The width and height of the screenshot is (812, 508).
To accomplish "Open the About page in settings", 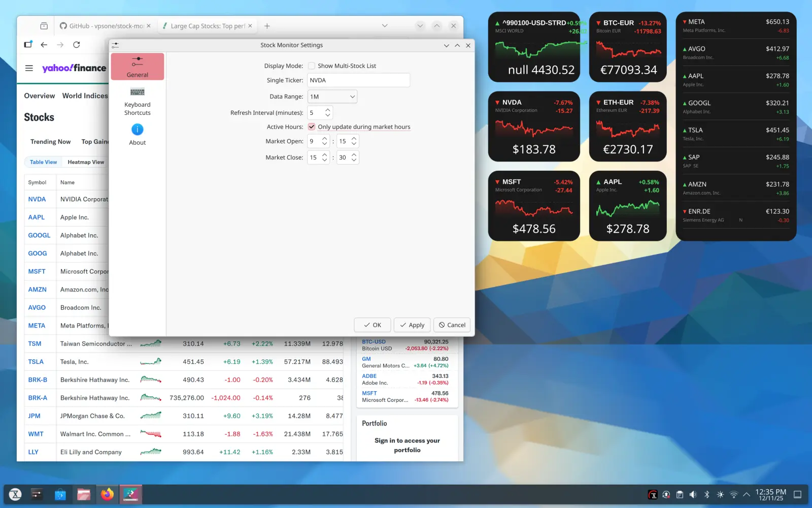I will click(x=137, y=134).
